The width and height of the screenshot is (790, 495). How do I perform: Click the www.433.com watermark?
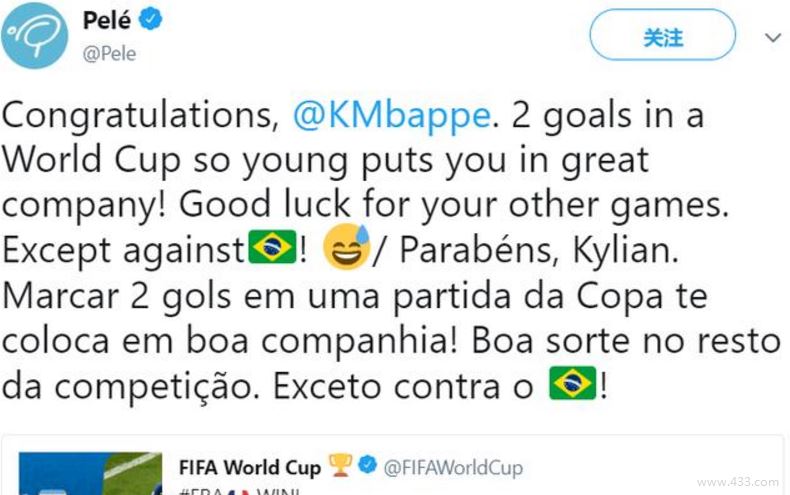[737, 481]
